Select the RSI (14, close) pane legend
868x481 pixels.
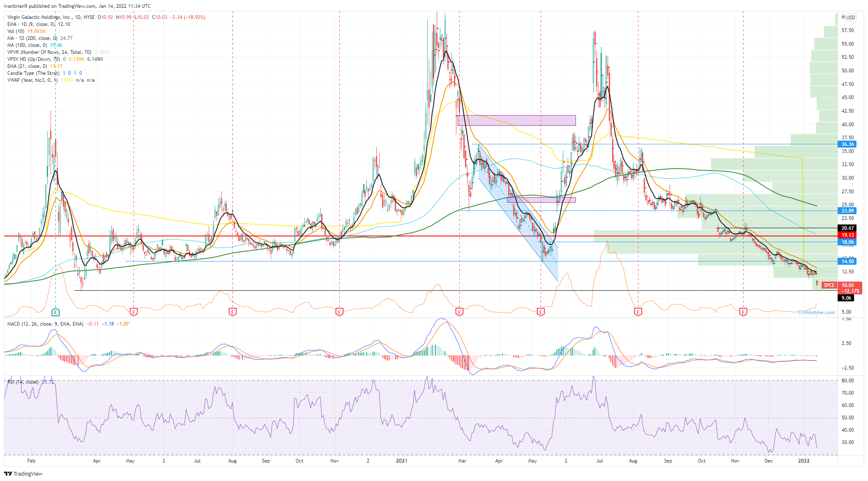click(x=30, y=382)
